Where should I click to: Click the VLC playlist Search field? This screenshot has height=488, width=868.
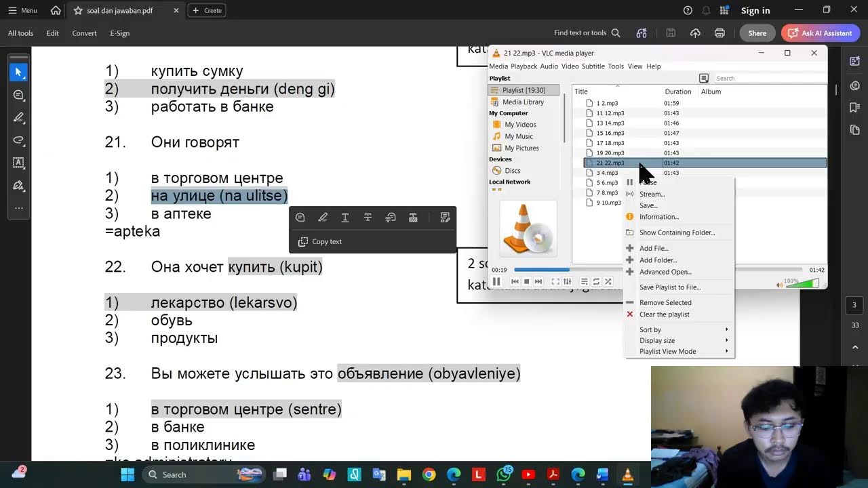[769, 79]
